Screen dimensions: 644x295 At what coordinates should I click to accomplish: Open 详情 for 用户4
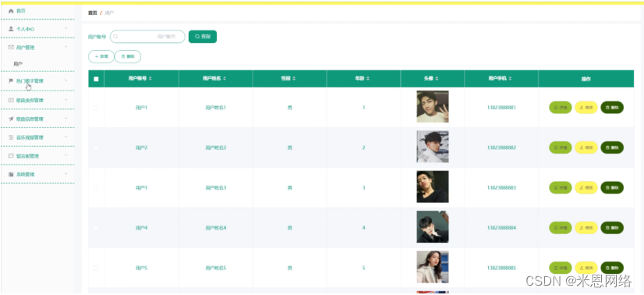561,228
